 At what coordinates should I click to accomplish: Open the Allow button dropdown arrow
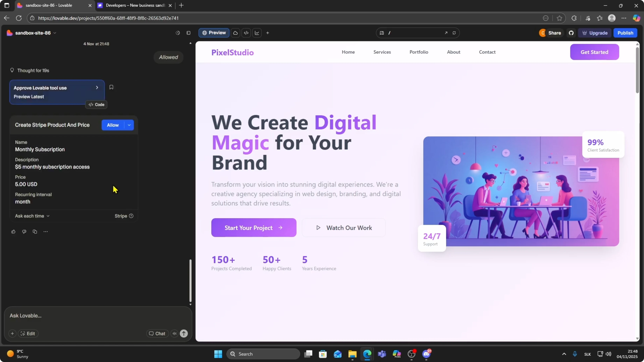tap(129, 125)
